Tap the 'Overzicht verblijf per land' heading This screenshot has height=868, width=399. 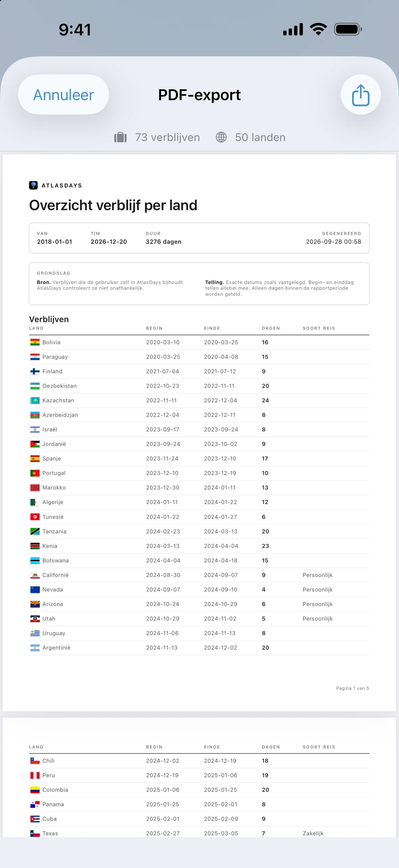point(113,205)
